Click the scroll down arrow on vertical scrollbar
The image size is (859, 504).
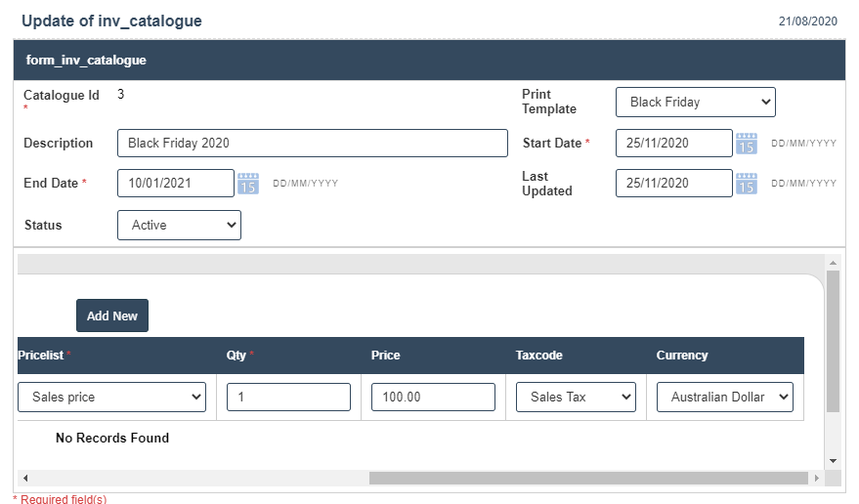click(833, 460)
